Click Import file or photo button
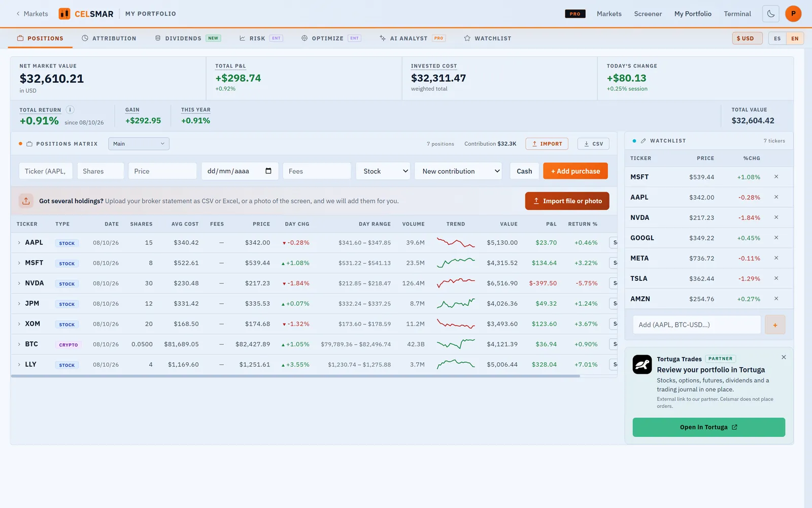This screenshot has height=508, width=812. pos(567,201)
